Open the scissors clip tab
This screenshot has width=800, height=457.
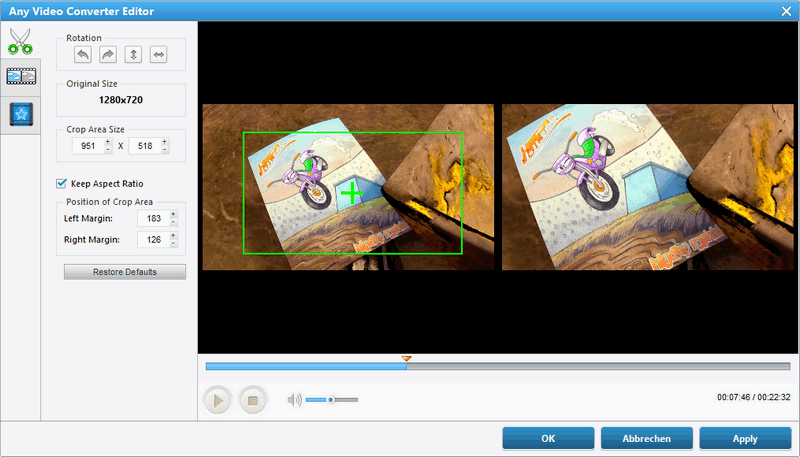click(20, 41)
